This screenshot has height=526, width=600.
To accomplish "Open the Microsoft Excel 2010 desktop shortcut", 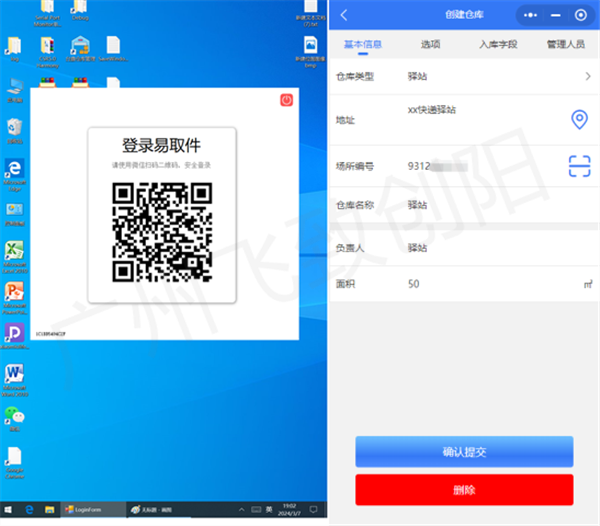I will coord(15,257).
